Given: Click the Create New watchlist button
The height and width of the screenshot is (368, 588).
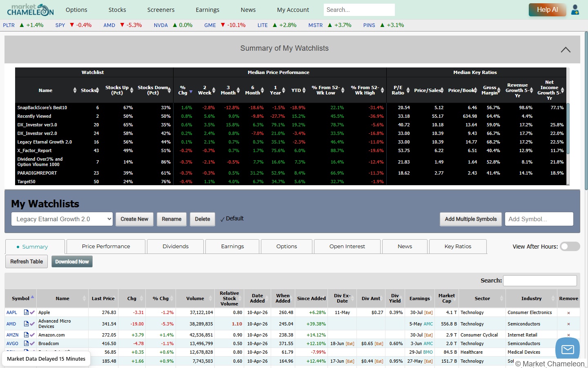Looking at the screenshot, I should [134, 219].
